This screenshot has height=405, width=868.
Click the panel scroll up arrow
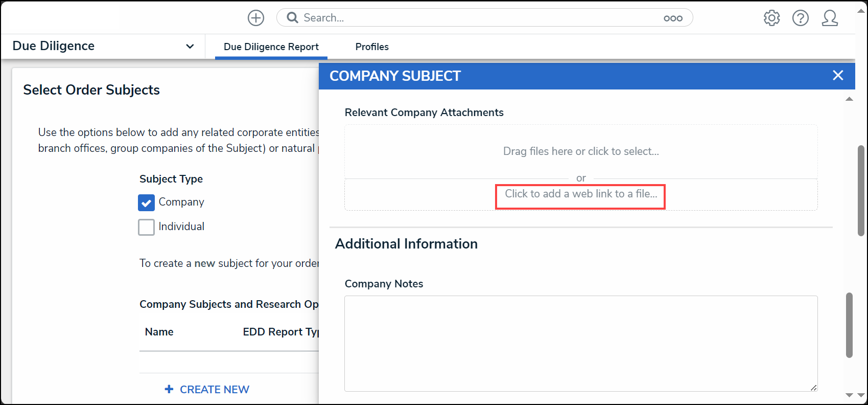coord(849,99)
